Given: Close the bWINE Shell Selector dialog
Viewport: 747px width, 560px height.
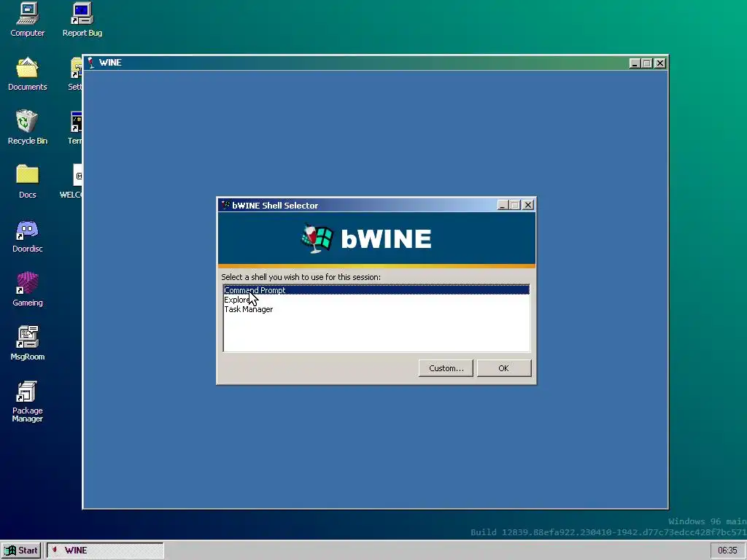Looking at the screenshot, I should pos(528,205).
